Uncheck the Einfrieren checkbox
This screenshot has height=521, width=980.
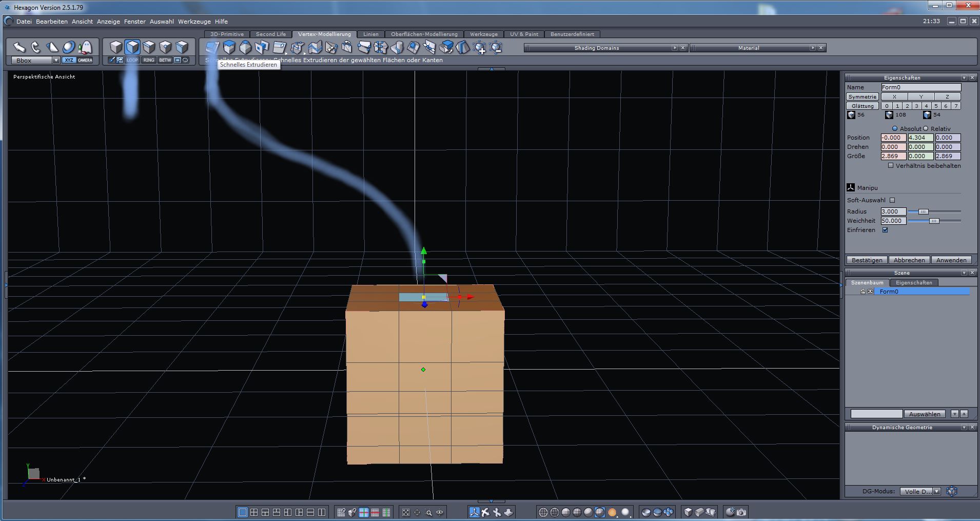point(885,230)
